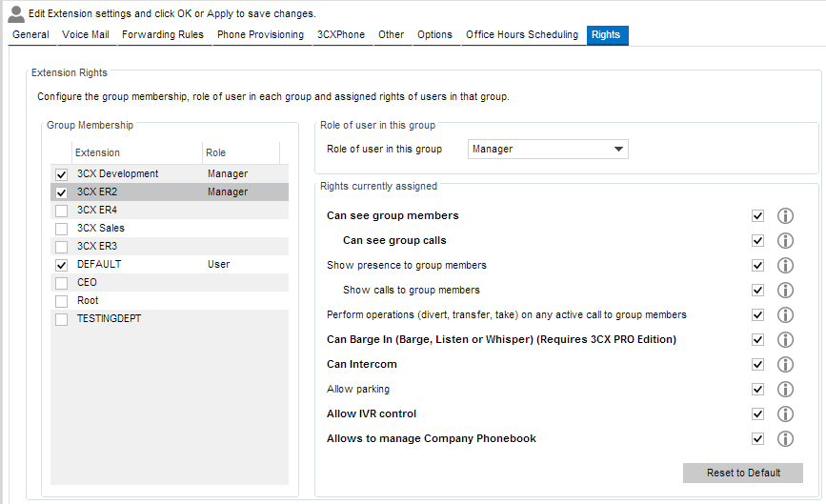Open info for Show presence to group members
The image size is (826, 504).
point(785,266)
